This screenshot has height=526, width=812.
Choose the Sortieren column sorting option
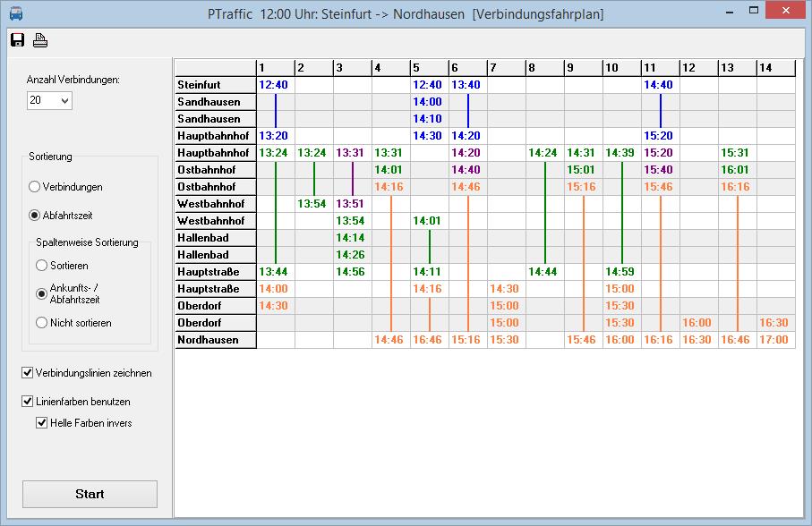coord(42,266)
